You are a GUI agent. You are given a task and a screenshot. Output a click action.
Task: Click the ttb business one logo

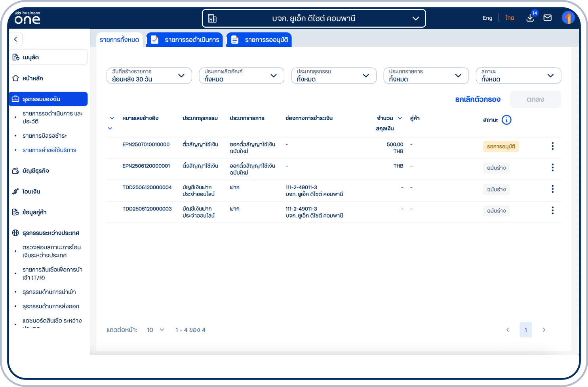(27, 18)
